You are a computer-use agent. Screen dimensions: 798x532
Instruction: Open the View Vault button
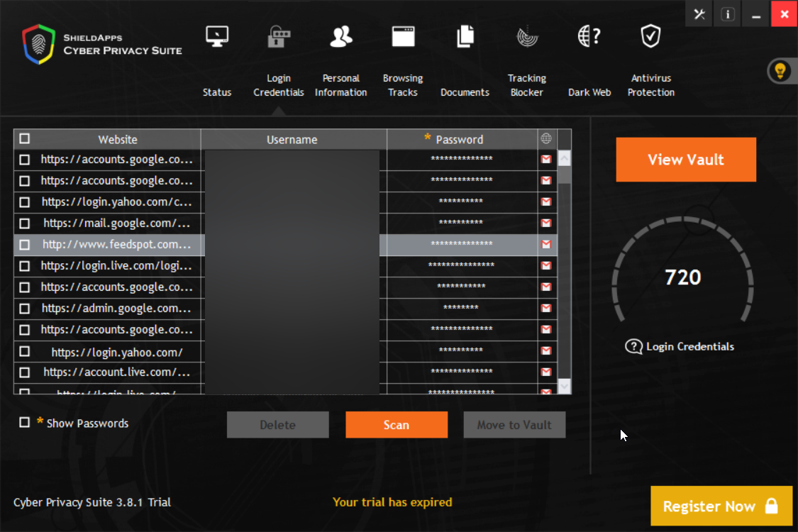click(686, 160)
